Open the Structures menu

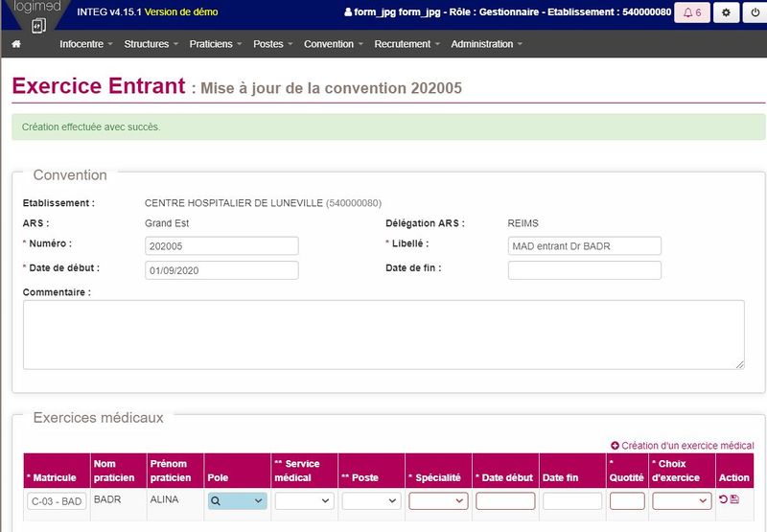(x=151, y=44)
